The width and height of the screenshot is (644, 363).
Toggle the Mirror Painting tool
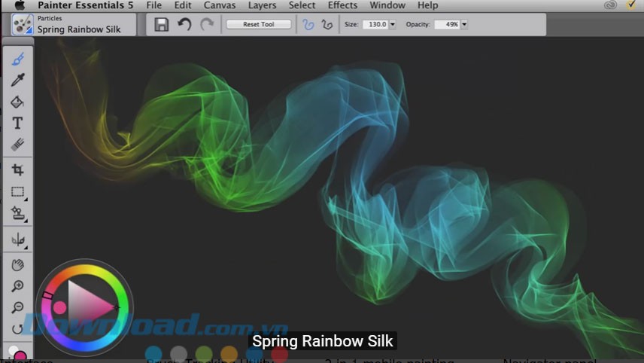[17, 240]
